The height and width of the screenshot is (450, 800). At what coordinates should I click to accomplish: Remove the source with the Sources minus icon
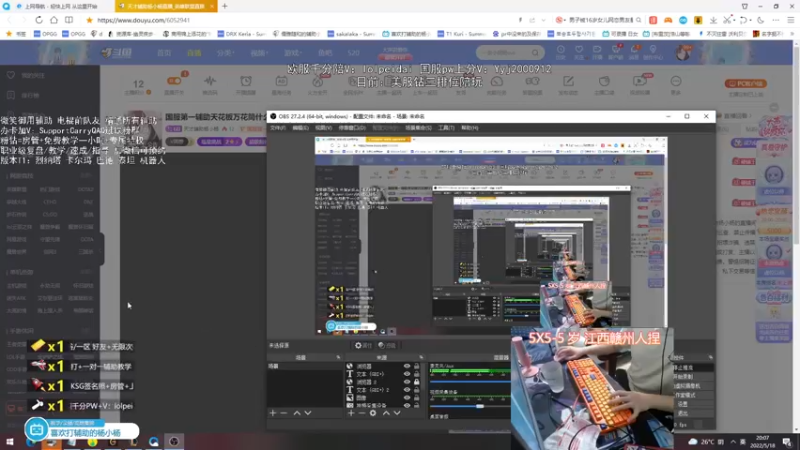click(x=362, y=413)
